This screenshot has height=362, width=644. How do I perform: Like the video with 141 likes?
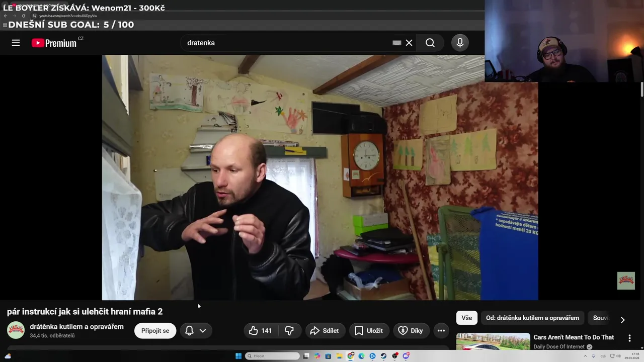(x=260, y=330)
